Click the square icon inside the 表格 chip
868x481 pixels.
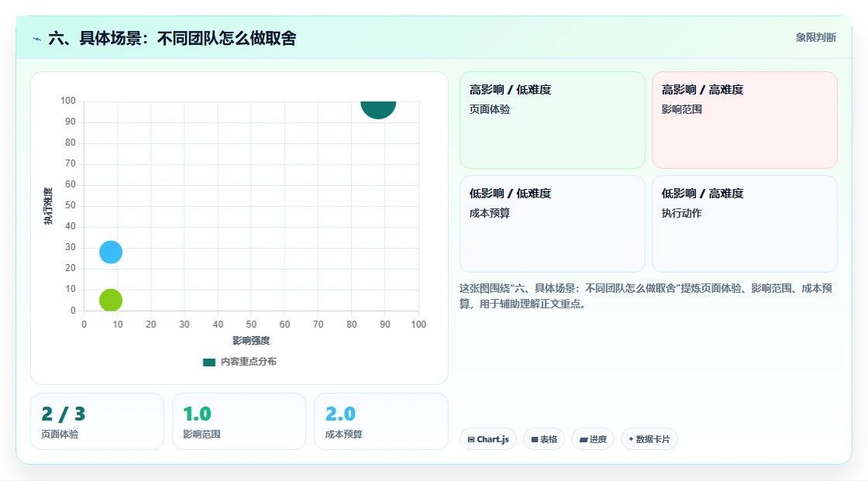[x=535, y=439]
